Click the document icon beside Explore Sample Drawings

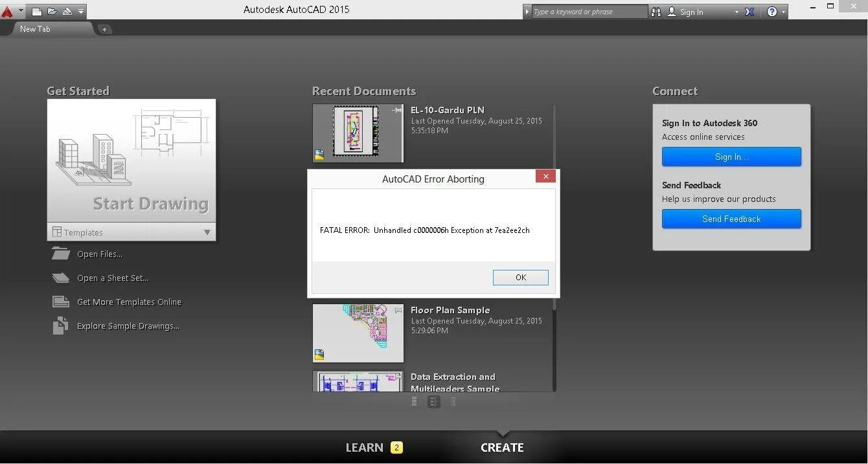tap(60, 326)
